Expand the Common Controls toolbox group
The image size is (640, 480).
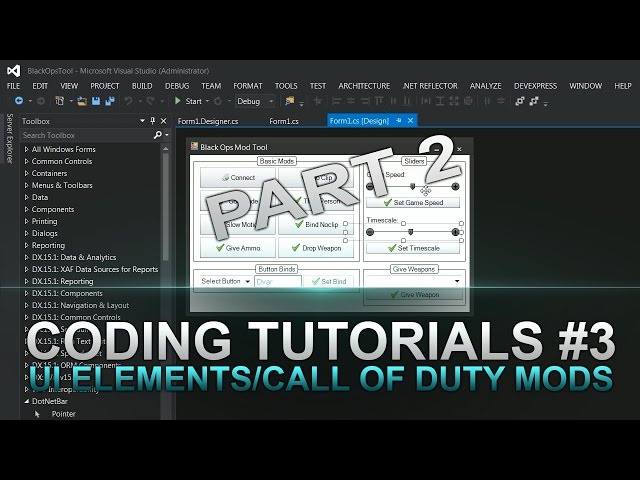[27, 161]
